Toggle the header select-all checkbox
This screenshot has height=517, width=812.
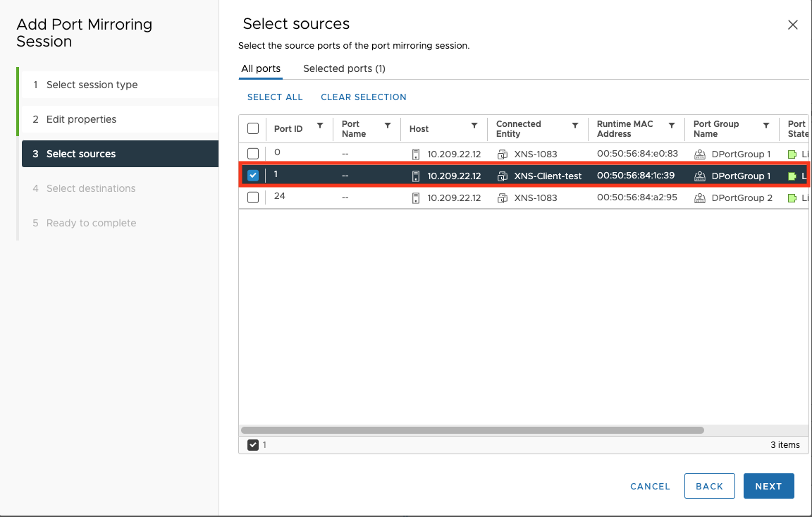[253, 128]
